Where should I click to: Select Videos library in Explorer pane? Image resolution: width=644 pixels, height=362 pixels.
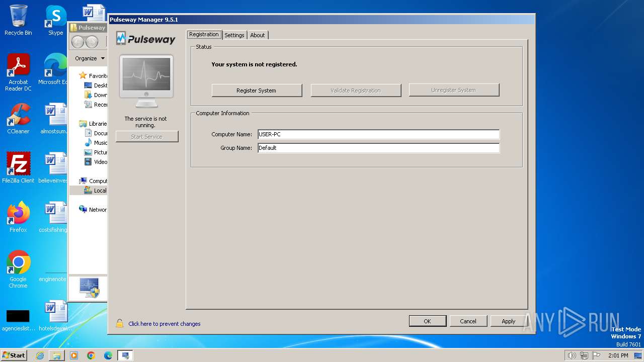coord(96,162)
